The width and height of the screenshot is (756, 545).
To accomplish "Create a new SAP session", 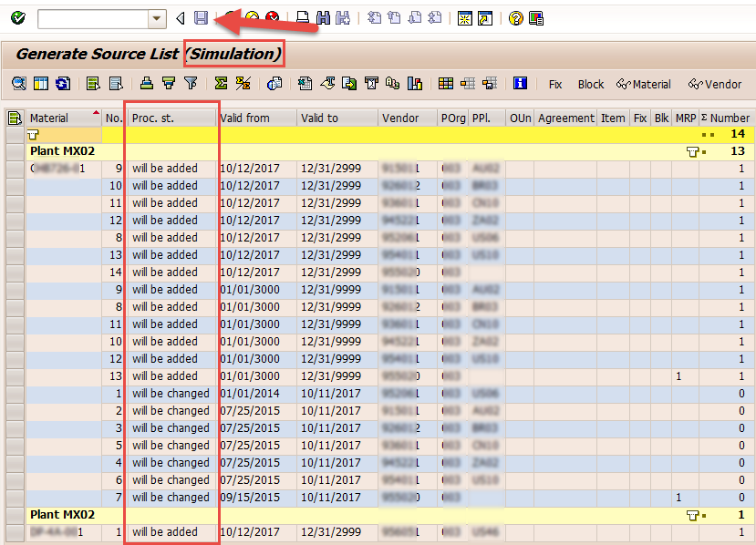I will click(465, 18).
